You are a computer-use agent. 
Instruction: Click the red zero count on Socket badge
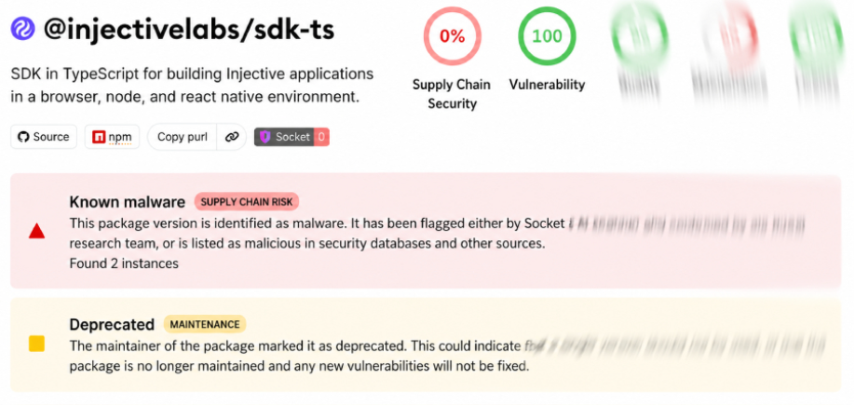pos(321,137)
